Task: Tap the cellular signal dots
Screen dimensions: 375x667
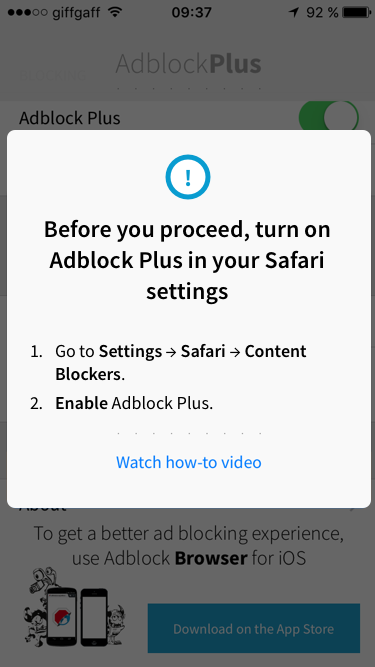Action: click(27, 12)
